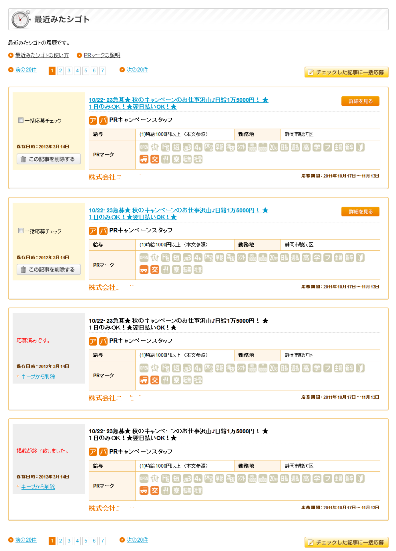This screenshot has width=396, height=551.
Task: Click PRキャンペーンスタッフ text in first listing
Action: [x=141, y=120]
